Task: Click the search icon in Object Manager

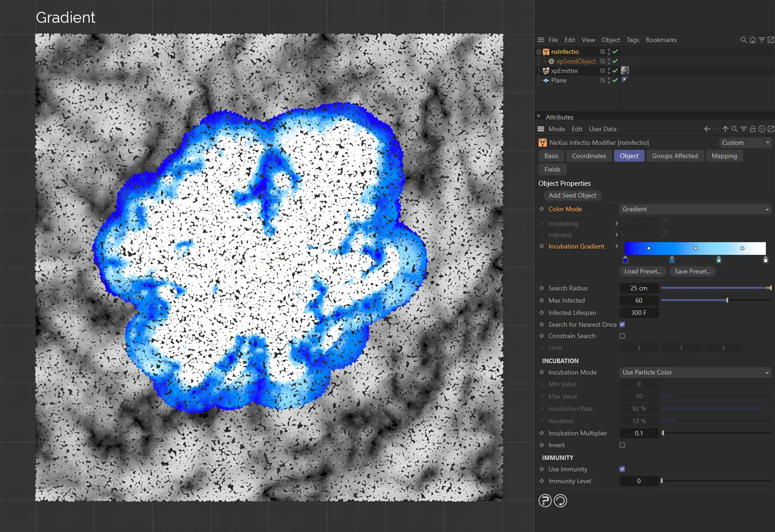Action: point(743,40)
